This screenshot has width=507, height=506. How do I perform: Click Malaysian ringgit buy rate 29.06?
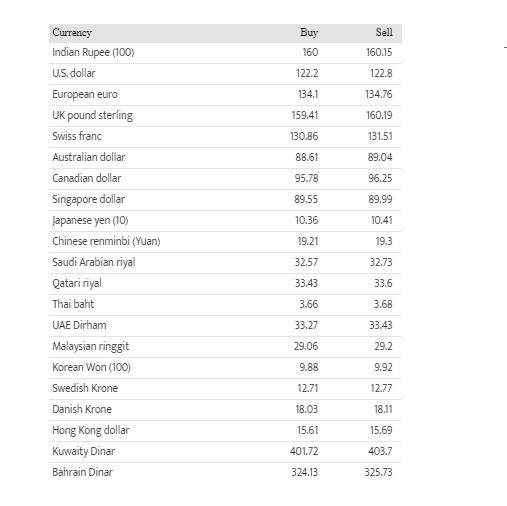pos(306,346)
